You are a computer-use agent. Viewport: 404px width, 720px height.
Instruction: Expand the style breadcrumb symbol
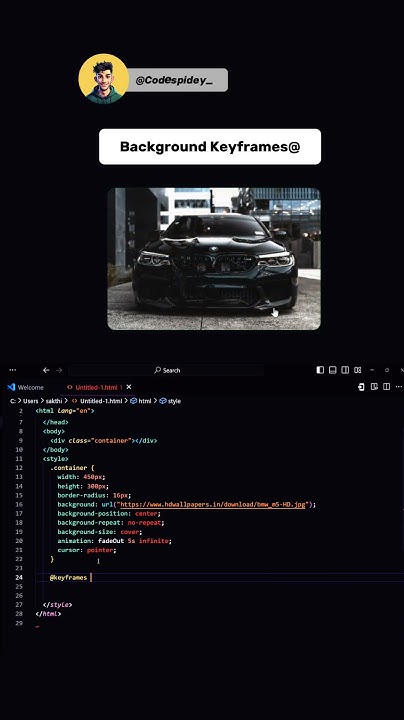click(x=170, y=401)
